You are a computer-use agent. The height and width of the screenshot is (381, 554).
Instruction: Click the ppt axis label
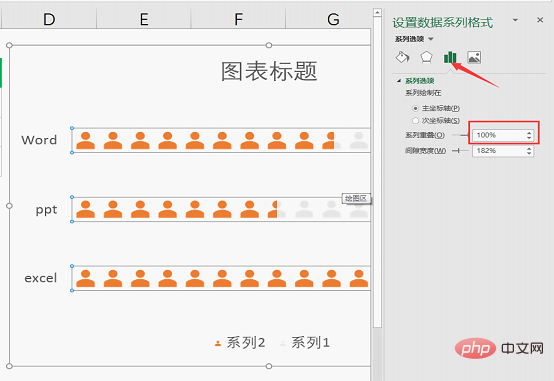pos(46,210)
